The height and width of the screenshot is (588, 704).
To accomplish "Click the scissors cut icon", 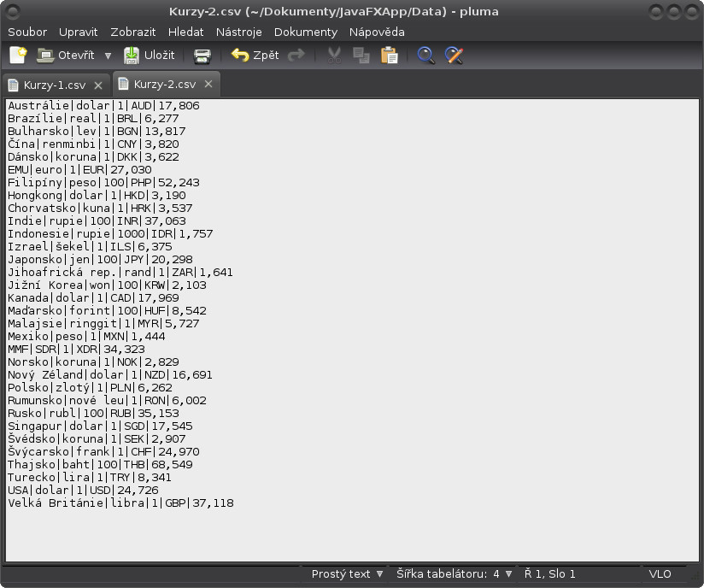I will pyautogui.click(x=334, y=56).
